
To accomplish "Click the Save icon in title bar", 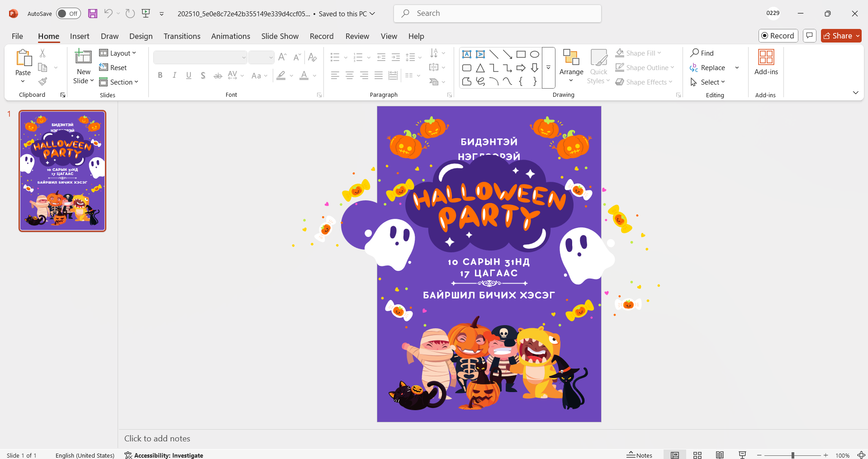I will (x=93, y=14).
